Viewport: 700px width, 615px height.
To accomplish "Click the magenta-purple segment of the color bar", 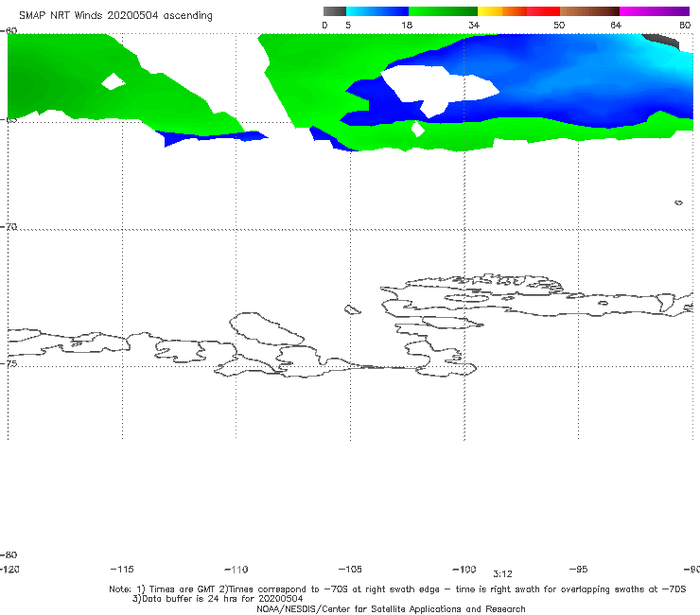I will 655,11.
